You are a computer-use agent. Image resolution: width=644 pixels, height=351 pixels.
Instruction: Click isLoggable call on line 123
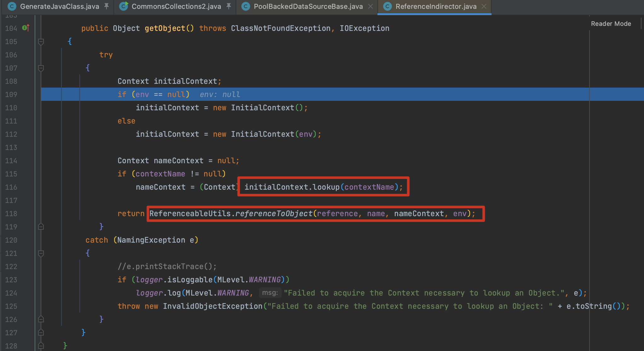(190, 280)
